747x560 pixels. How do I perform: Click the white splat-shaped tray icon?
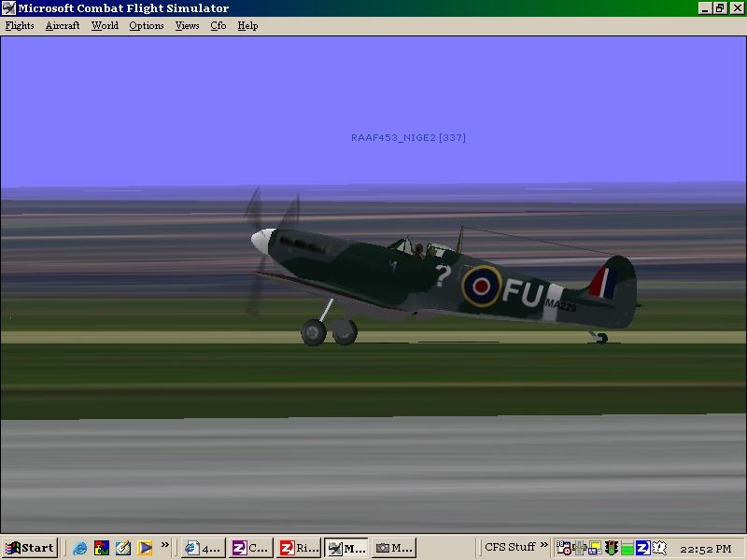click(659, 548)
